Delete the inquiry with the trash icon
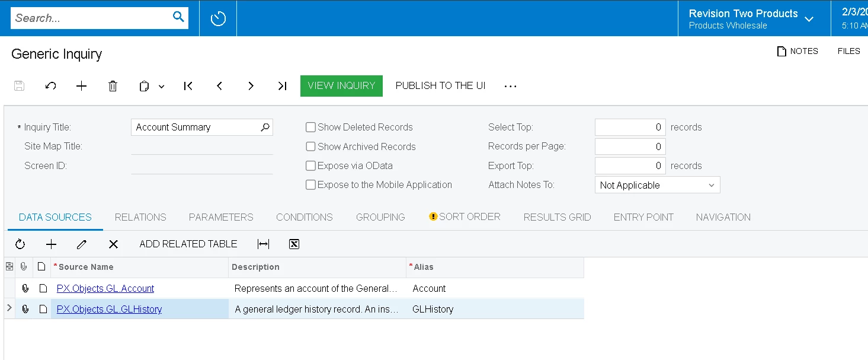This screenshot has height=360, width=868. 113,86
